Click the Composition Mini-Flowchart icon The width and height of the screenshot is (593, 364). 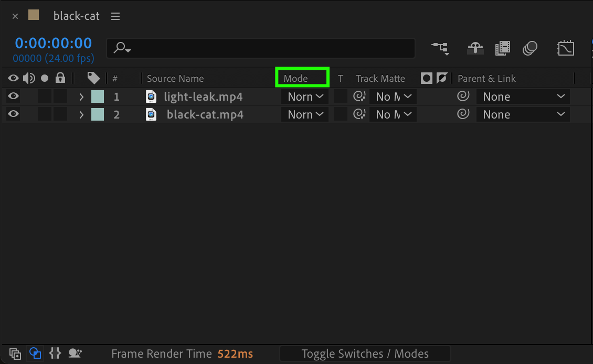coord(440,48)
